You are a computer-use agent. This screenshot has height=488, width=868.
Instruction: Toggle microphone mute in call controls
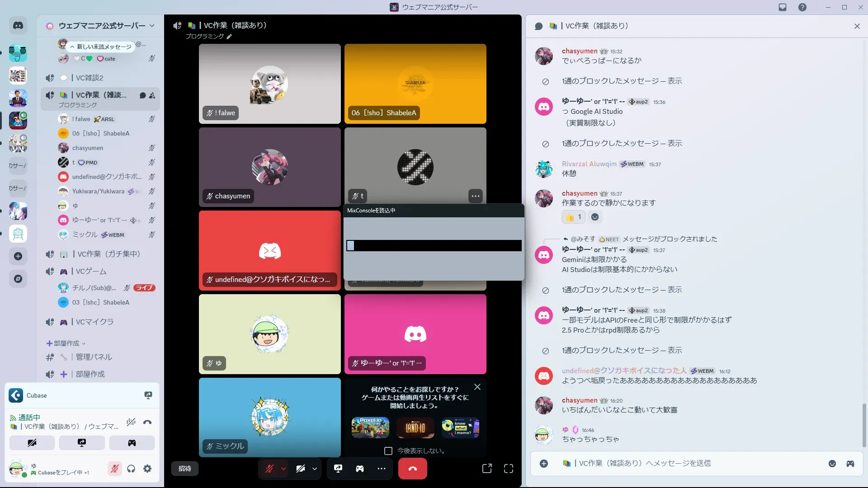269,469
